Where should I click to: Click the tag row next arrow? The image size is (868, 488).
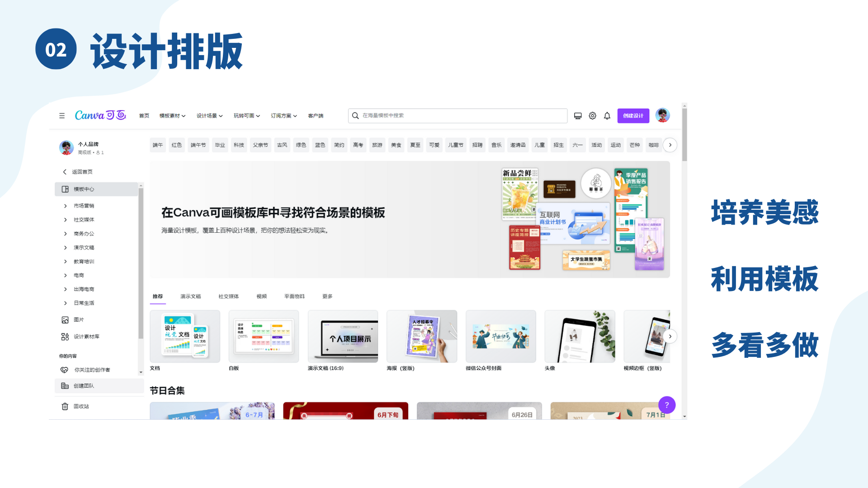[670, 145]
